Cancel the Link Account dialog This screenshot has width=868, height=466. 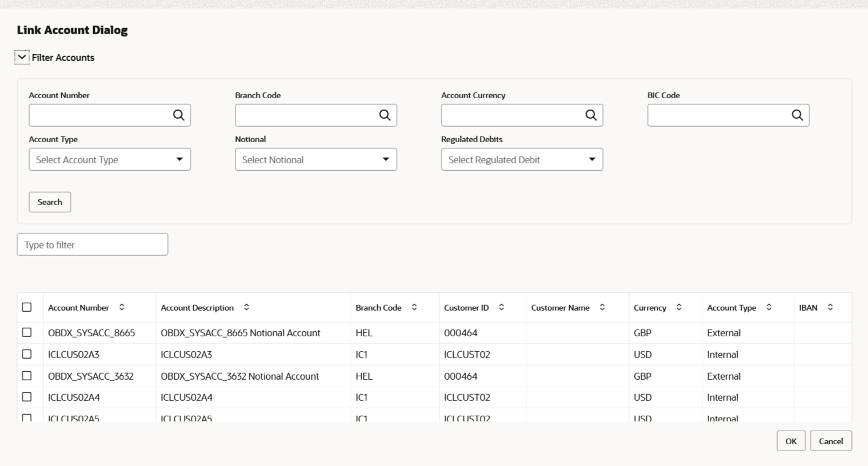click(831, 441)
